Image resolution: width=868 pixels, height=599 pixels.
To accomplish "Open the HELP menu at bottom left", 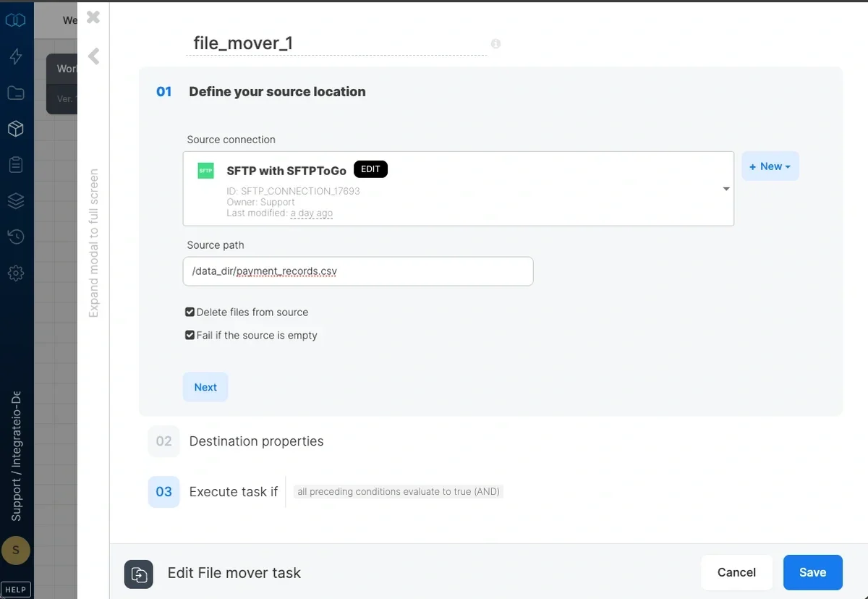I will 16,588.
